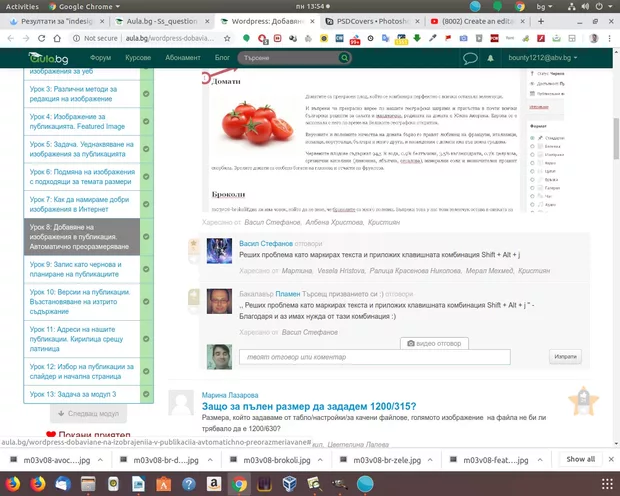Open options arrow for m03v08-br-zele.jpg download

coord(430,460)
